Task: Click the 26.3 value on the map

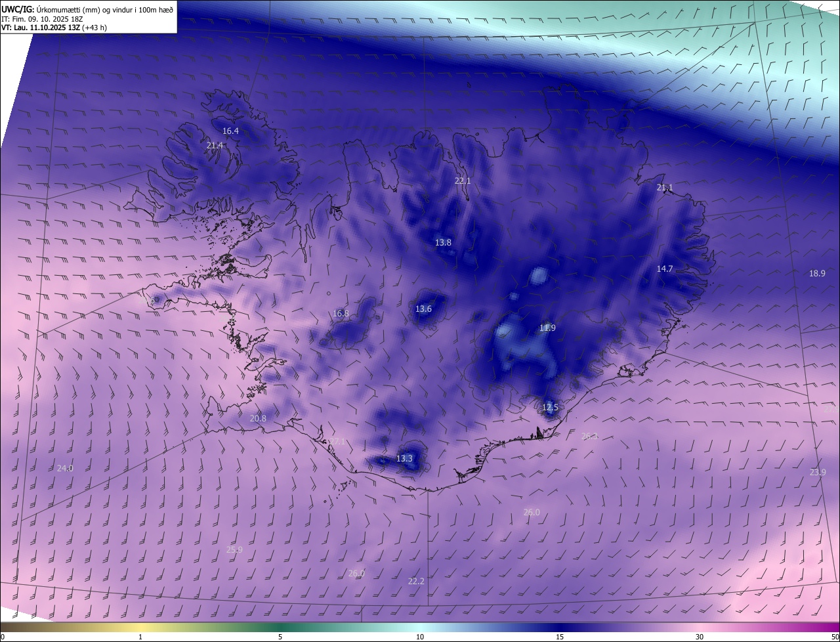Action: (x=589, y=436)
